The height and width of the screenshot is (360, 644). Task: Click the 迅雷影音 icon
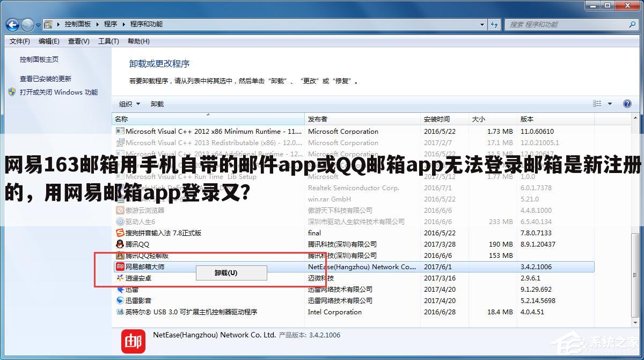tap(120, 300)
